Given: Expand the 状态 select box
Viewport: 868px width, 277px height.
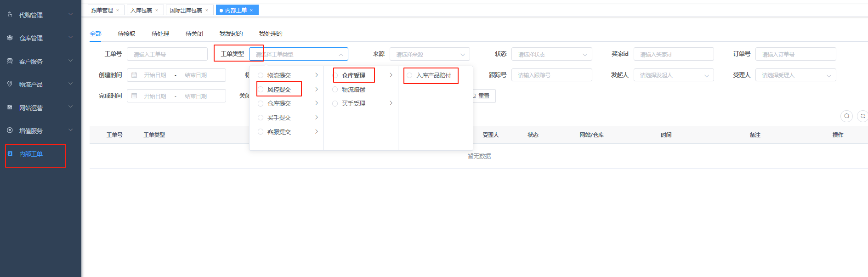Looking at the screenshot, I should (551, 54).
